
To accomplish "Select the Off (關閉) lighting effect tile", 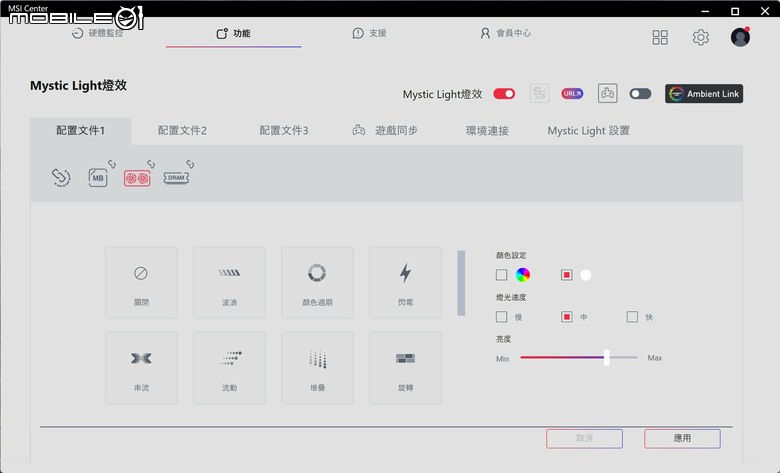I will tap(141, 283).
